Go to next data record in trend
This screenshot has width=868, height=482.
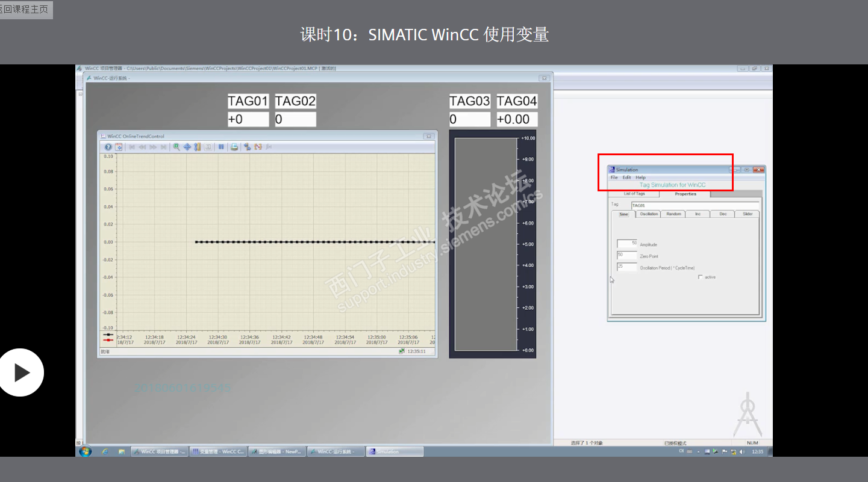point(152,147)
